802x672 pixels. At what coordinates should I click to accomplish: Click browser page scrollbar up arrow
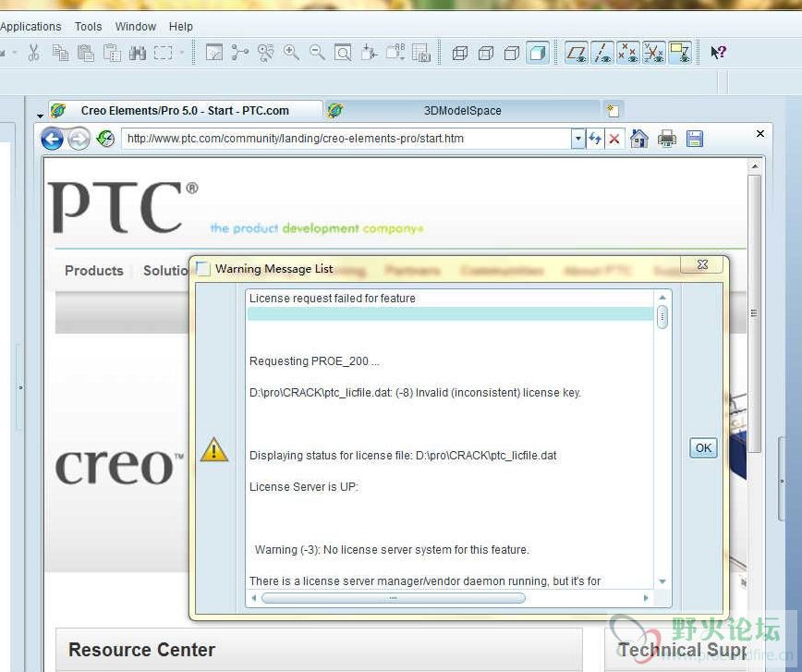755,166
